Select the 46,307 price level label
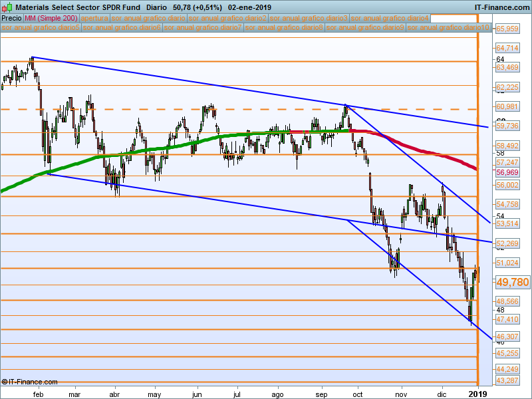The image size is (532, 399). [x=507, y=336]
